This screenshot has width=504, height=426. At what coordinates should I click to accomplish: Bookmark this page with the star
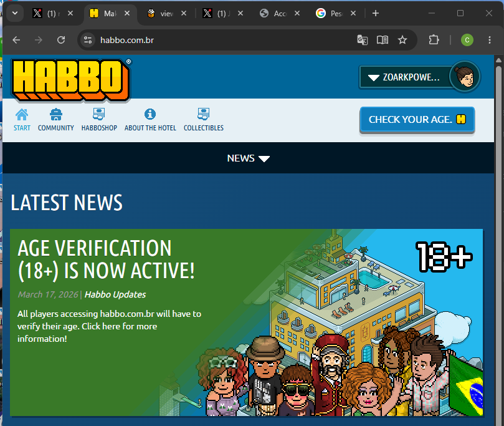pyautogui.click(x=402, y=40)
